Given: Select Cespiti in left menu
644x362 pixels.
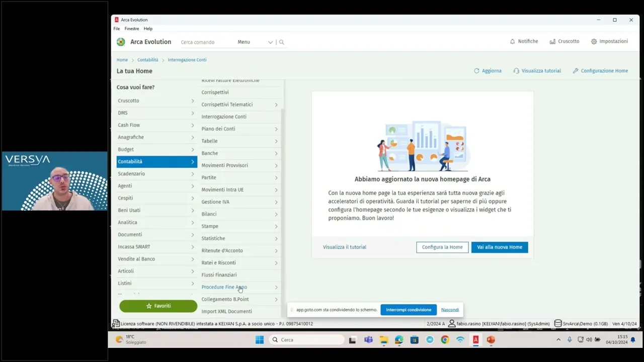Looking at the screenshot, I should click(156, 198).
